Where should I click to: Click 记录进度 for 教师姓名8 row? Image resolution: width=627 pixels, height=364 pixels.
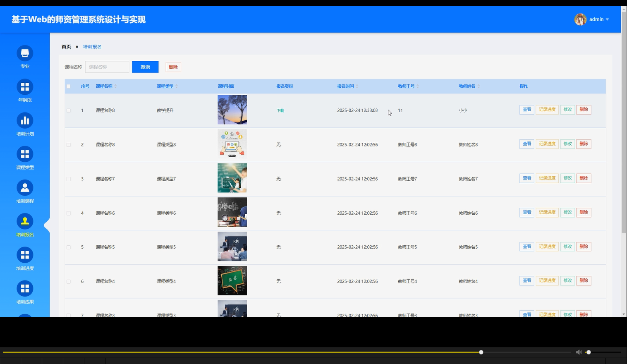[547, 144]
